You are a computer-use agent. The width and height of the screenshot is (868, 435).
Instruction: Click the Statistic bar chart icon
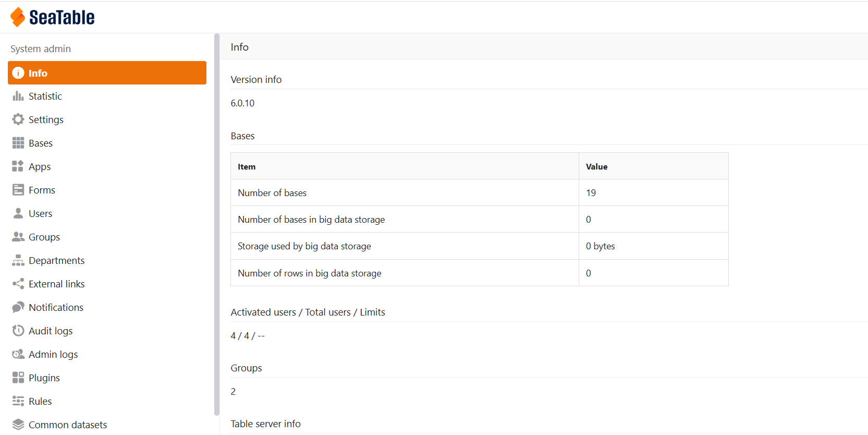point(18,96)
